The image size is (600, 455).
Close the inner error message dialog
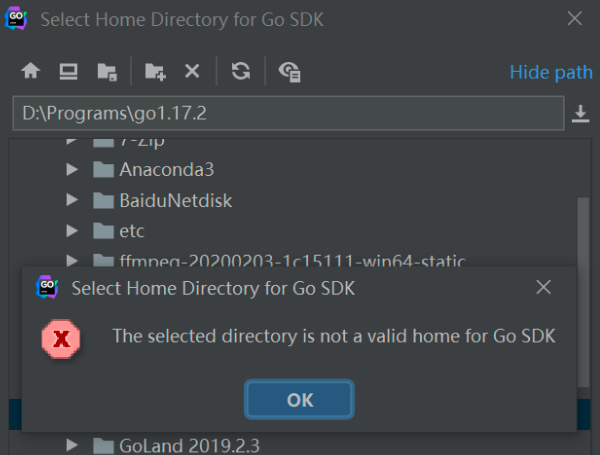pos(543,287)
